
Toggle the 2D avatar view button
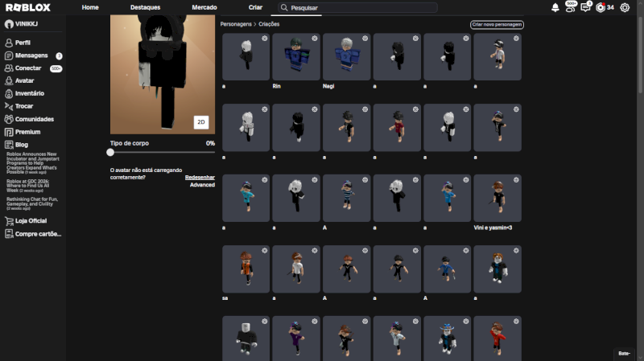pyautogui.click(x=201, y=122)
